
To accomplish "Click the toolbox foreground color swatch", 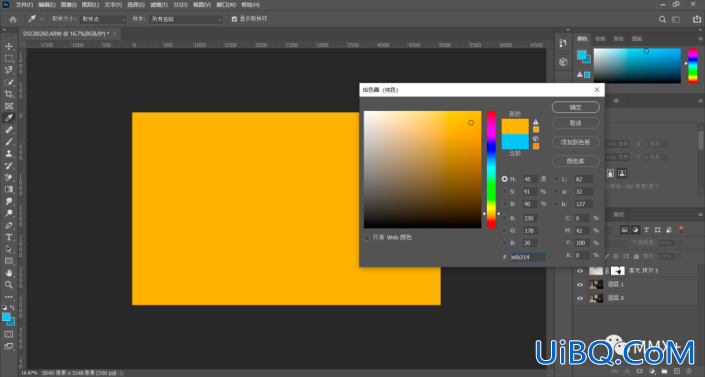I will pos(6,317).
